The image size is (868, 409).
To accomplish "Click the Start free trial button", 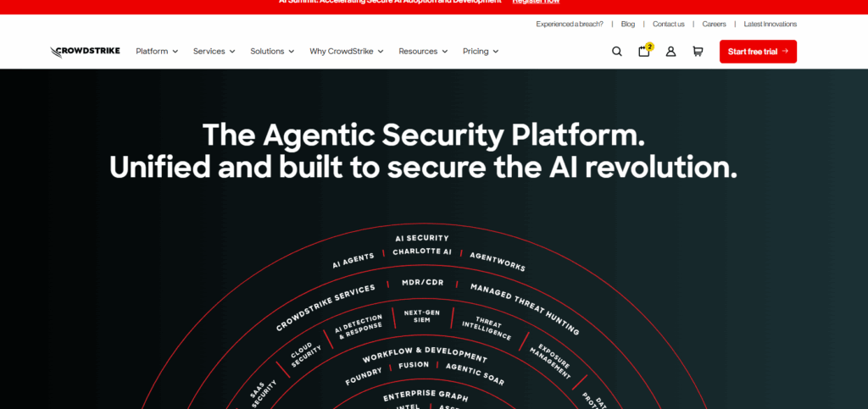I will 758,52.
